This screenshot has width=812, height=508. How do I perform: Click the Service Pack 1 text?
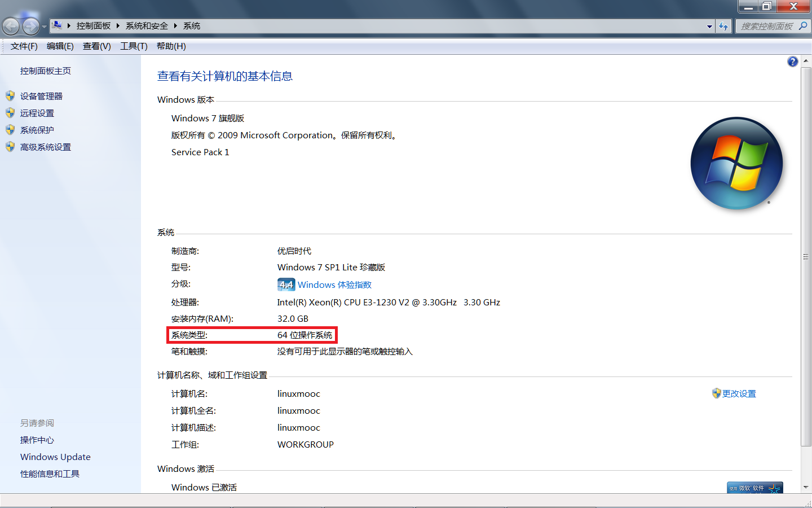[x=200, y=152]
